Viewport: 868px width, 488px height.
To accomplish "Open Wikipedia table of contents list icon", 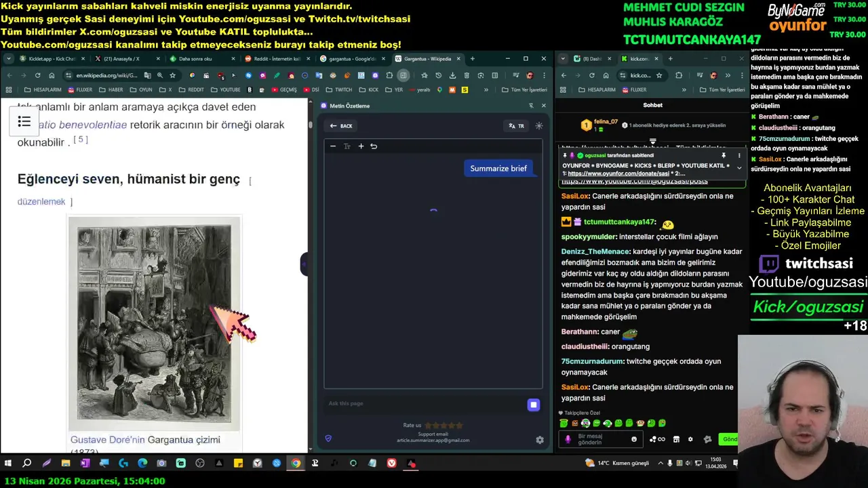I will coord(24,121).
